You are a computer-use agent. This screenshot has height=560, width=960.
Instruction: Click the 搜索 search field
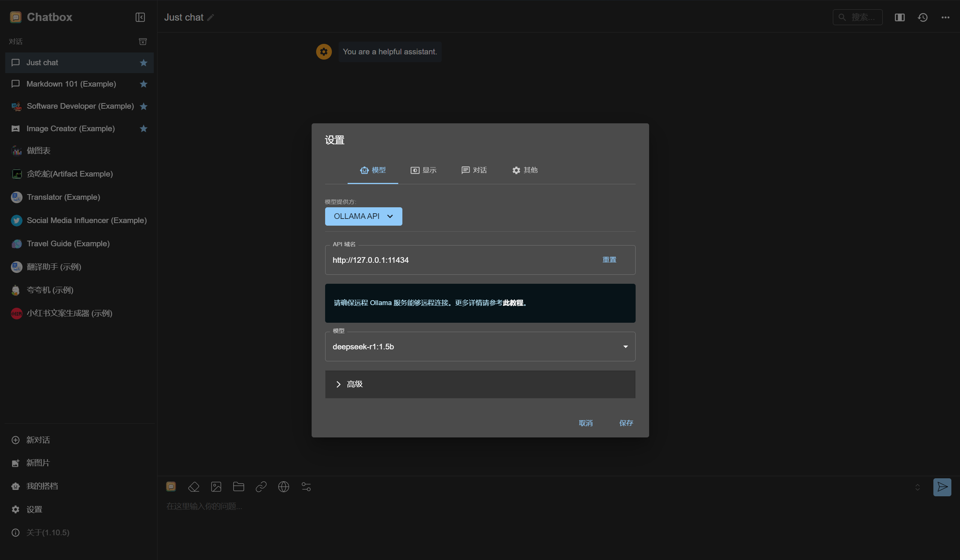(x=858, y=17)
